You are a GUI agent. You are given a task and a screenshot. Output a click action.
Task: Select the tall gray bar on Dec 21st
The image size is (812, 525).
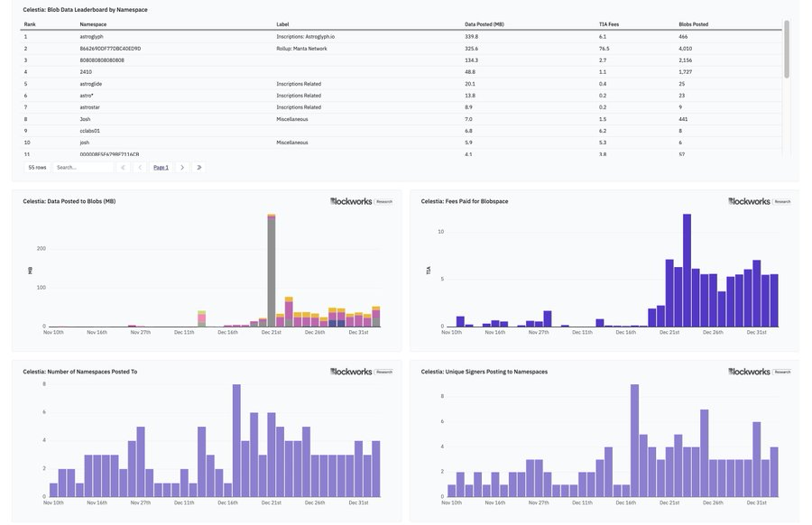(x=271, y=271)
